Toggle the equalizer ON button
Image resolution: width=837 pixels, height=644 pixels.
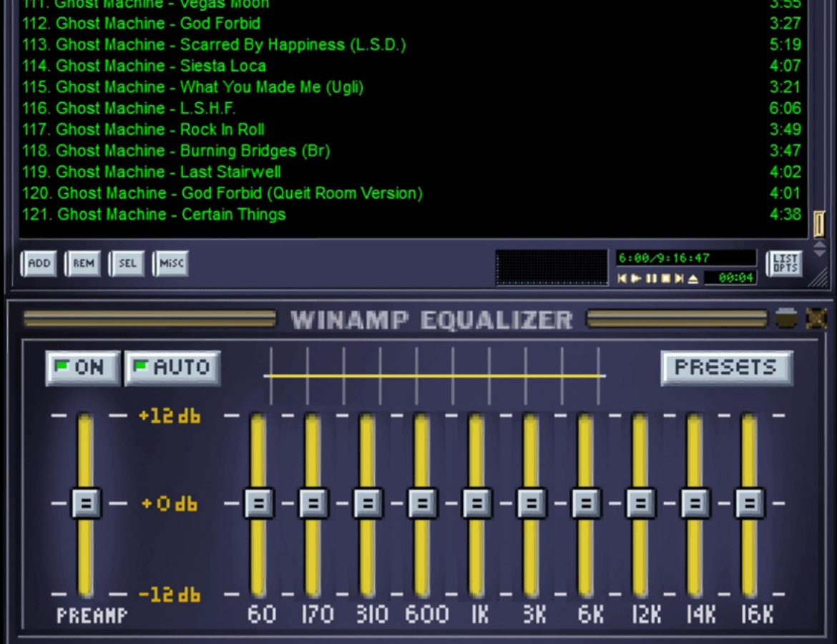pyautogui.click(x=83, y=367)
